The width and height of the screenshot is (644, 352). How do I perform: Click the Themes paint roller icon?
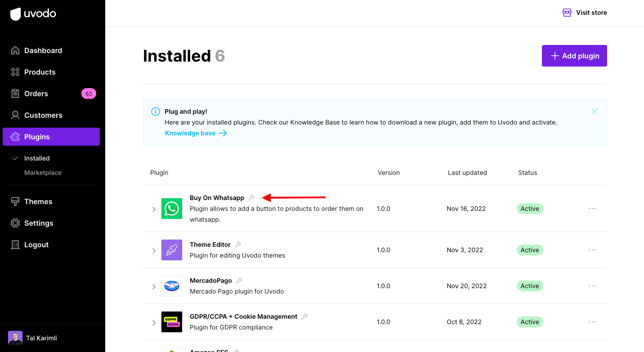15,201
